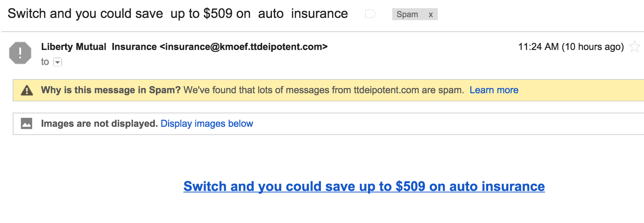The height and width of the screenshot is (223, 644).
Task: Remove the Spam label with x
Action: [431, 15]
